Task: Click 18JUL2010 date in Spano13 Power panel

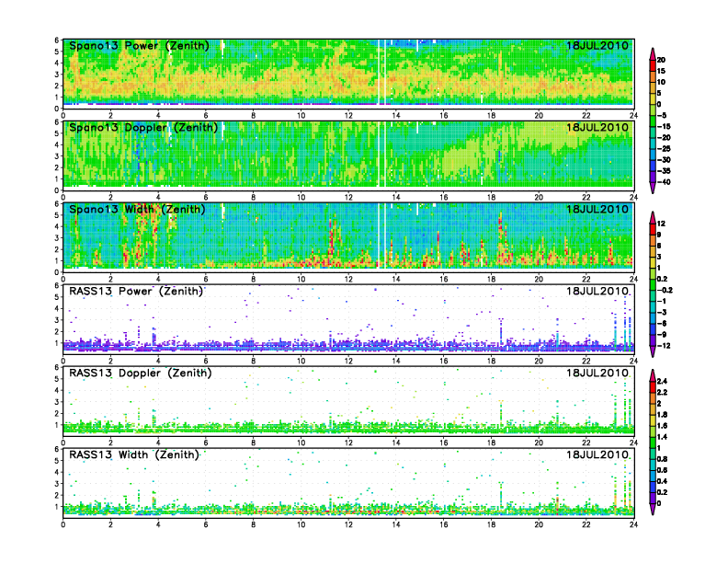Action: tap(597, 45)
